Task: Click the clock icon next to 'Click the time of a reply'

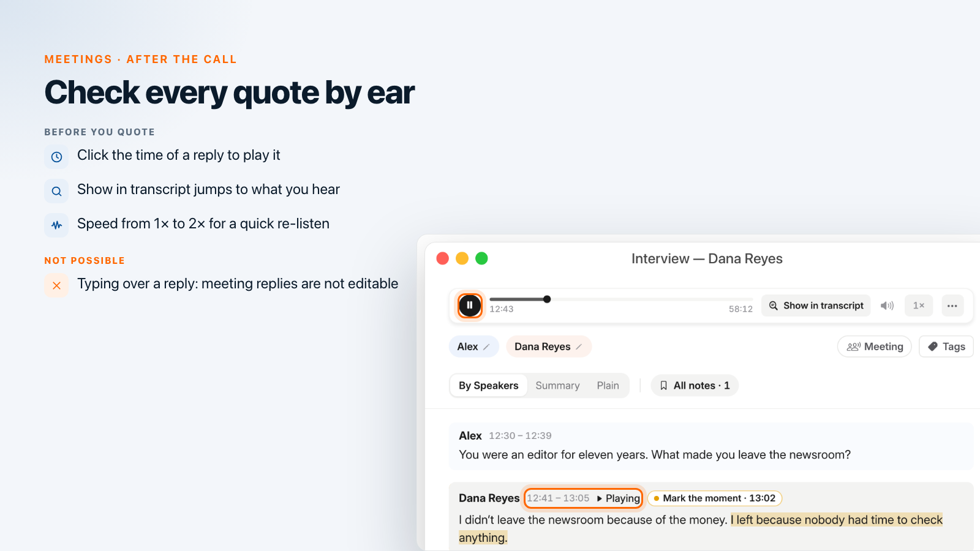Action: [x=56, y=157]
